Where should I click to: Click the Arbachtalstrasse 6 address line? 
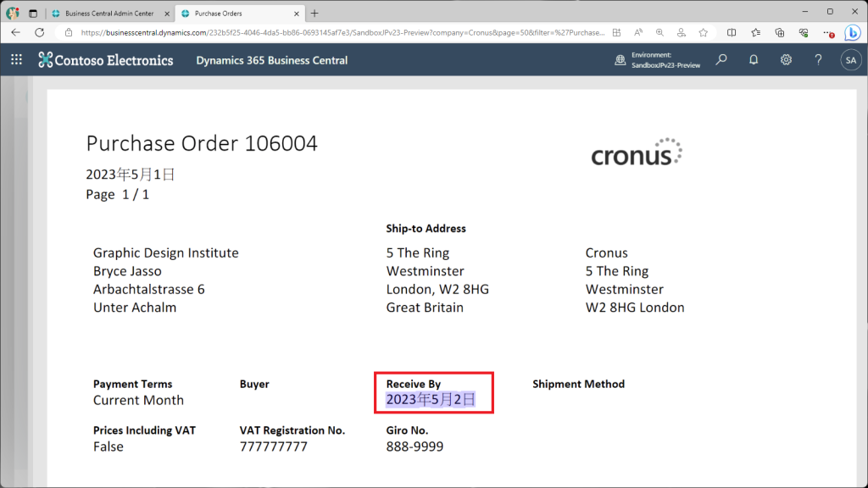(149, 290)
